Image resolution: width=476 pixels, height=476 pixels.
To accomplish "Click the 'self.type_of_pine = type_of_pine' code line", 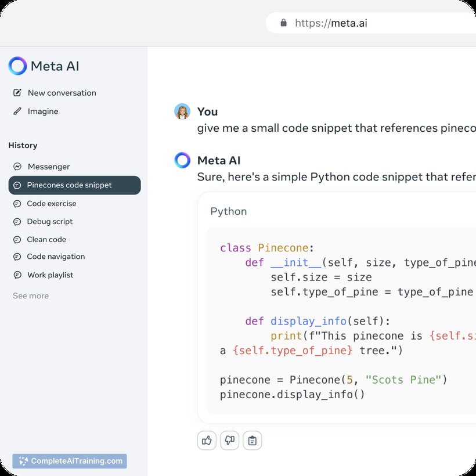I will tap(372, 292).
